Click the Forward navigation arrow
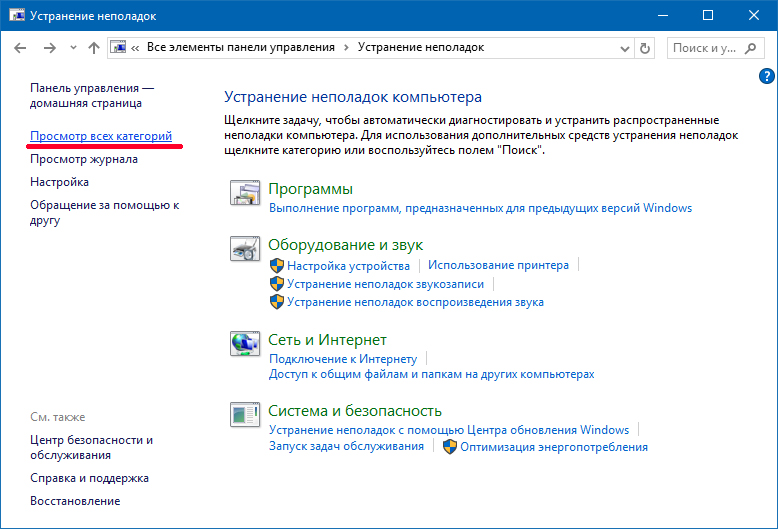 click(50, 48)
